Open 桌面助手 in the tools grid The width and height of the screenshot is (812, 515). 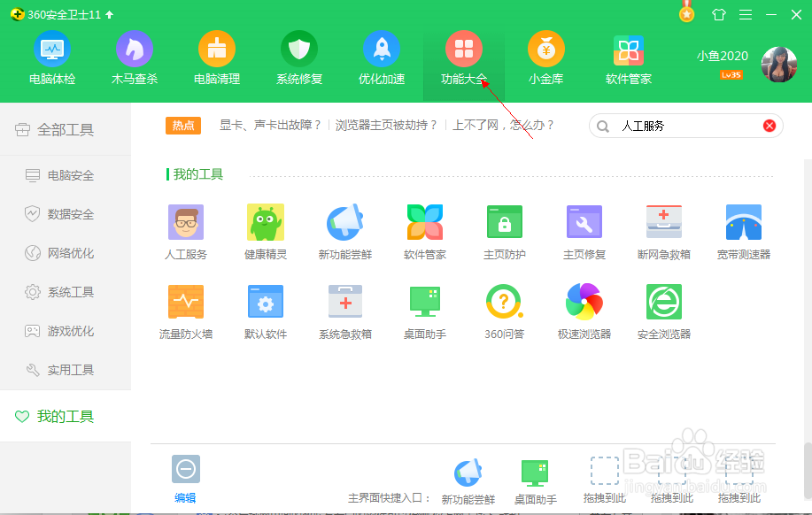[x=425, y=311]
